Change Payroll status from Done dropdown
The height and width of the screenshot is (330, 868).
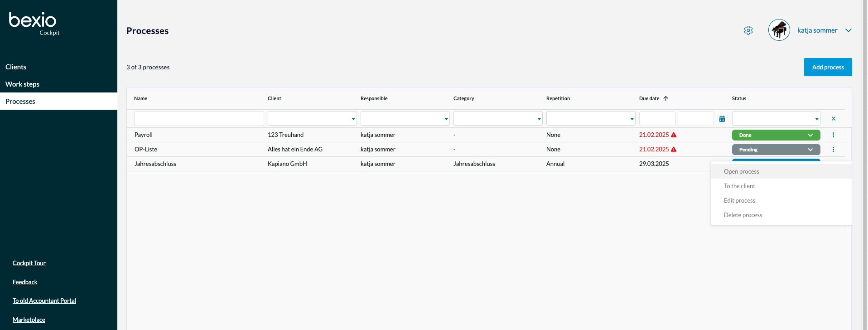click(776, 135)
